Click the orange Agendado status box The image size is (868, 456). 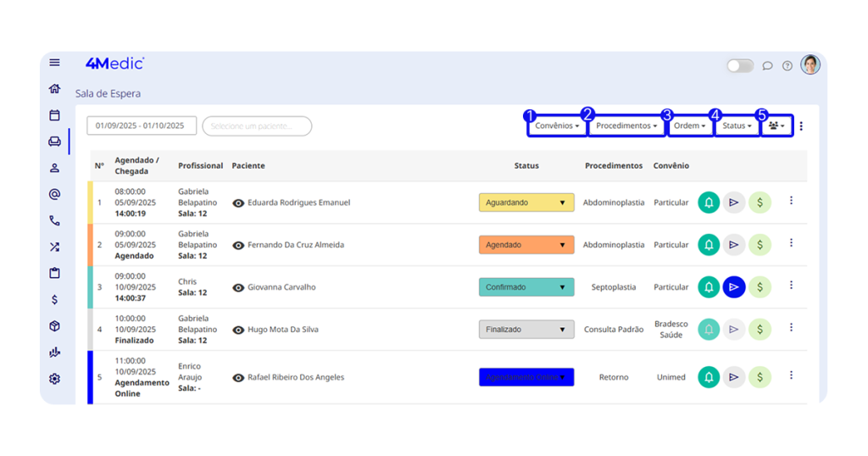pos(526,245)
